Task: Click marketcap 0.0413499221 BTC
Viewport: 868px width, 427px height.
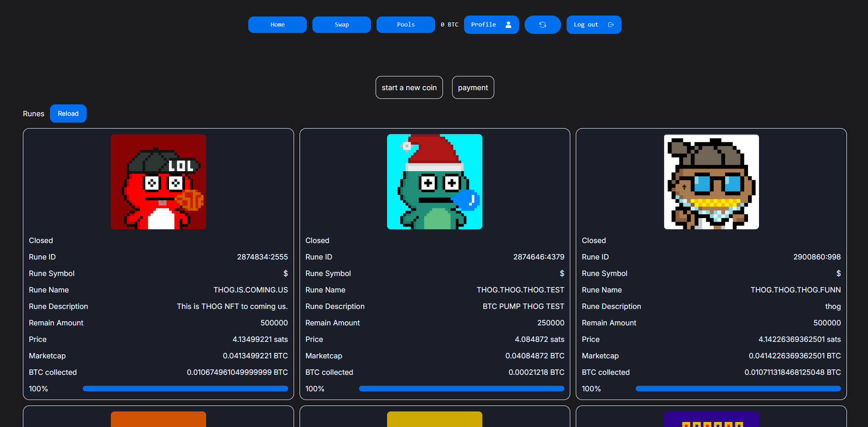Action: [255, 356]
